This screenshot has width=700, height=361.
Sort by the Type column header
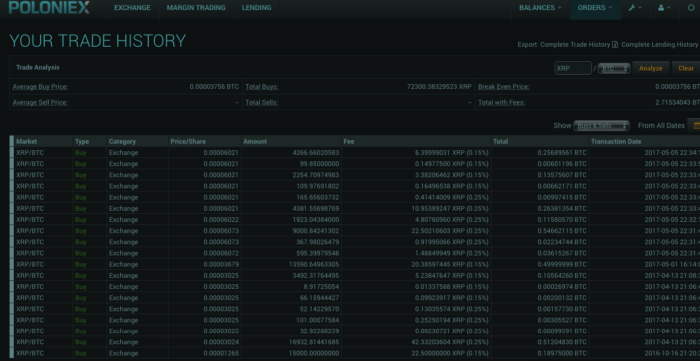click(x=82, y=141)
